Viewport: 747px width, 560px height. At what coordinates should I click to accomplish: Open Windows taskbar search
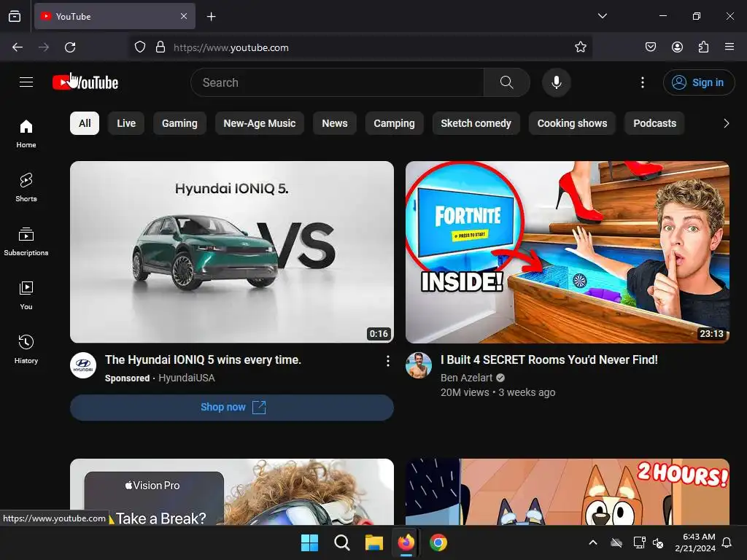pos(342,542)
